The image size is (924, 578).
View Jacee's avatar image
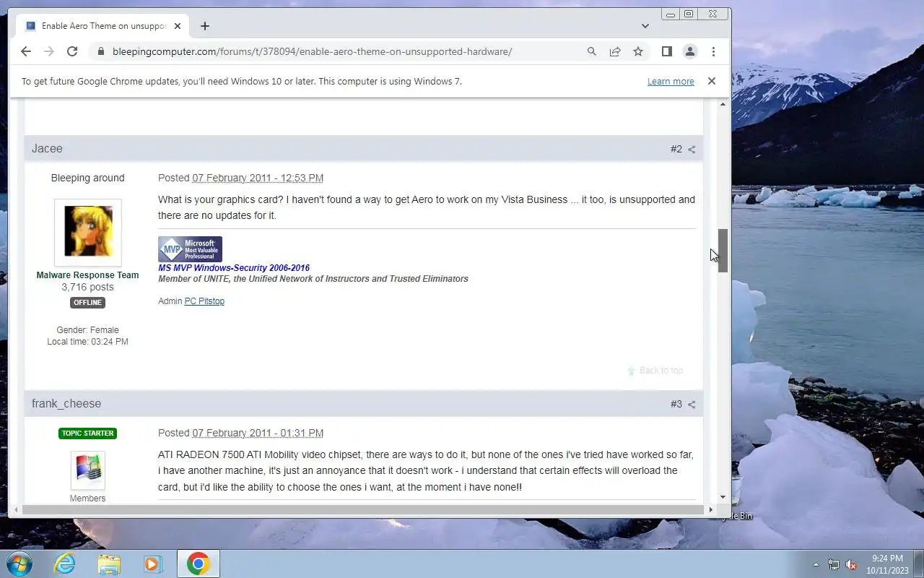pyautogui.click(x=88, y=231)
